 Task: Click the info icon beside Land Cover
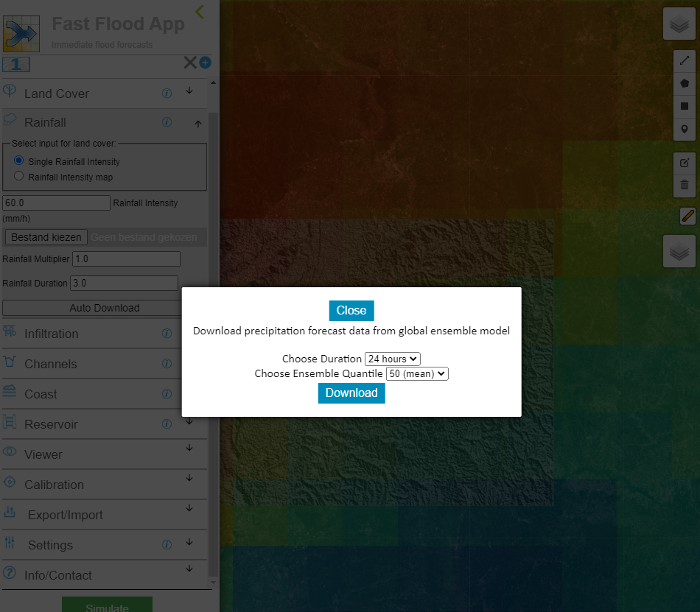[167, 93]
